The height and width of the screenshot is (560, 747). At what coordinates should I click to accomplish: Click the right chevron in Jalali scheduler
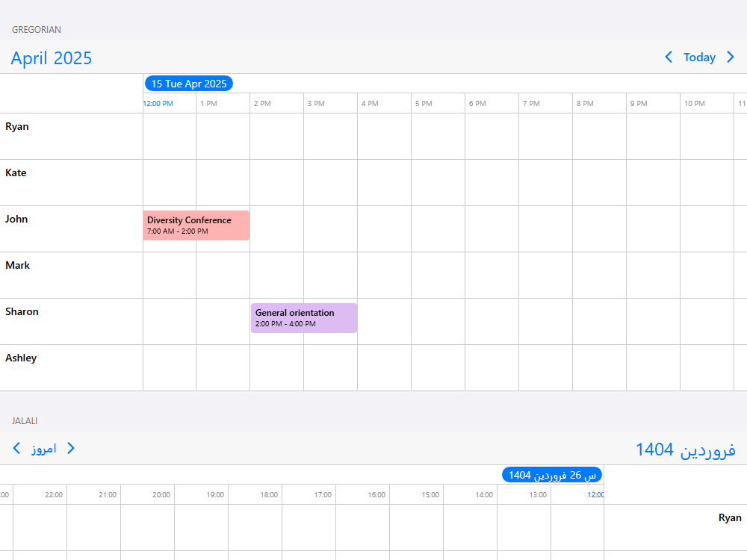pyautogui.click(x=71, y=448)
